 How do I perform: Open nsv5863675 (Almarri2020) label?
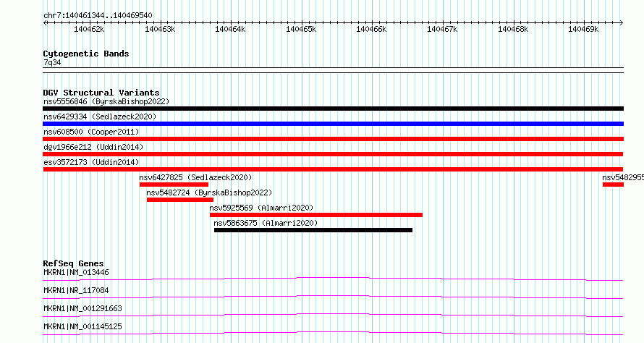(x=266, y=223)
